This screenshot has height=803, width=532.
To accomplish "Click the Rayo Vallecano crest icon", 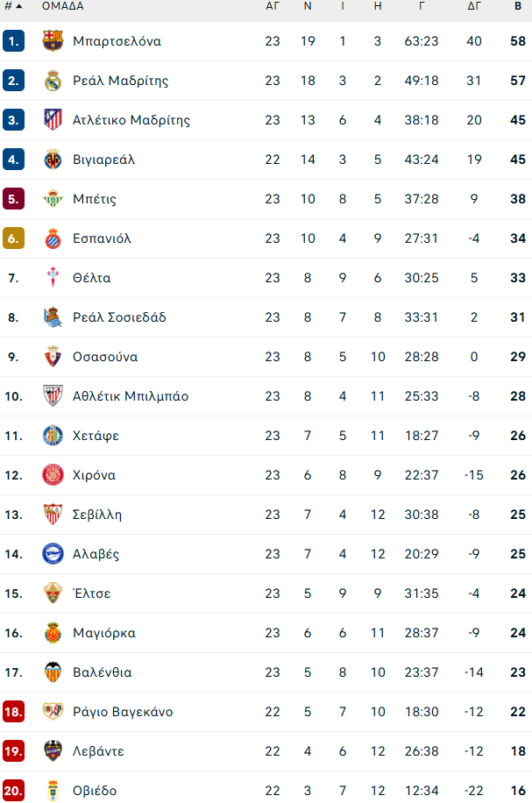I will pyautogui.click(x=53, y=712).
